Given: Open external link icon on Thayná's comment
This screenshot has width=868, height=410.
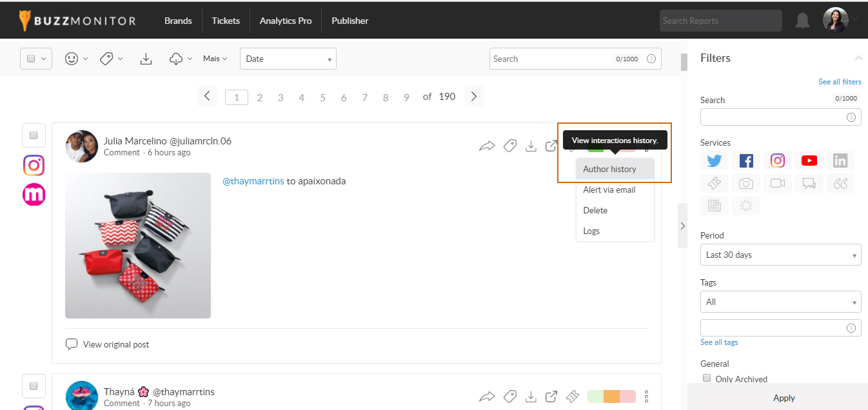Looking at the screenshot, I should click(x=551, y=396).
